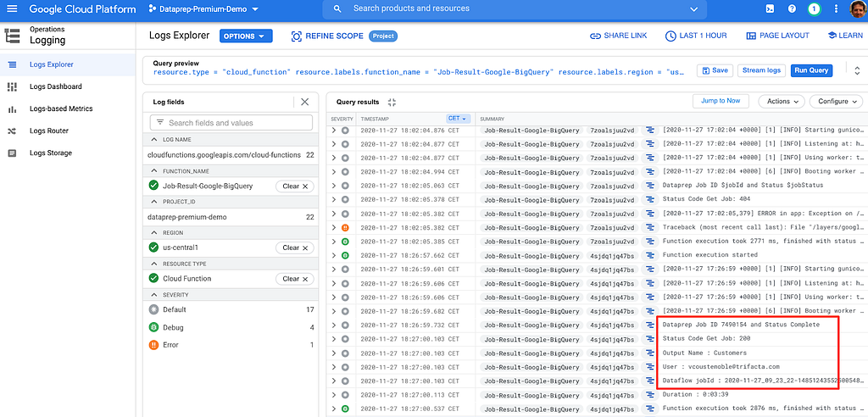Click the Stream logs button
The image size is (868, 417).
pos(762,70)
